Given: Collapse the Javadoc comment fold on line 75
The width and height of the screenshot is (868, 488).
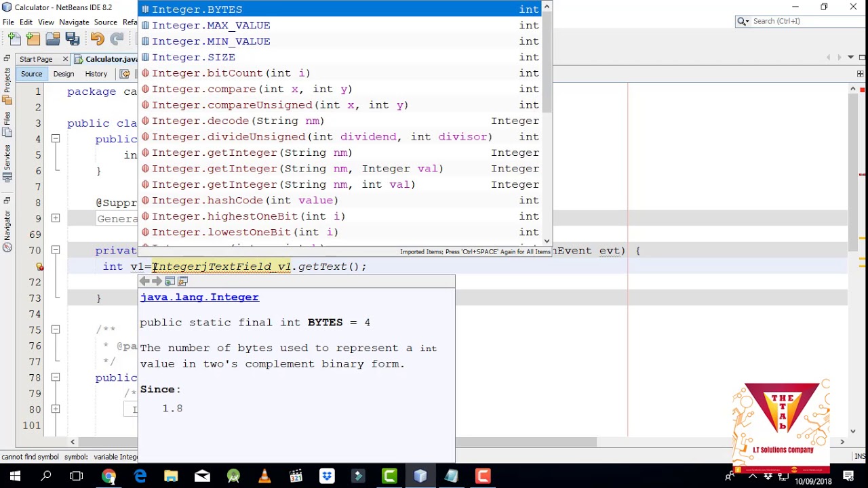Looking at the screenshot, I should tap(56, 329).
